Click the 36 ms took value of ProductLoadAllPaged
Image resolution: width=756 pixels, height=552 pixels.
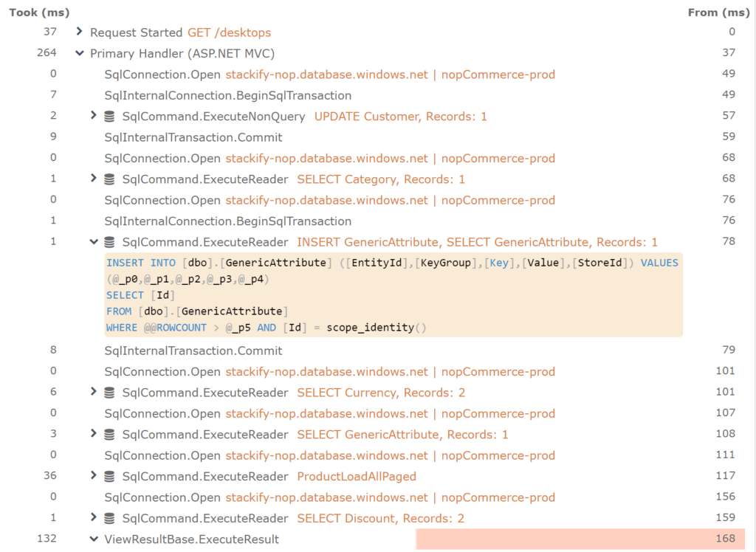click(50, 475)
